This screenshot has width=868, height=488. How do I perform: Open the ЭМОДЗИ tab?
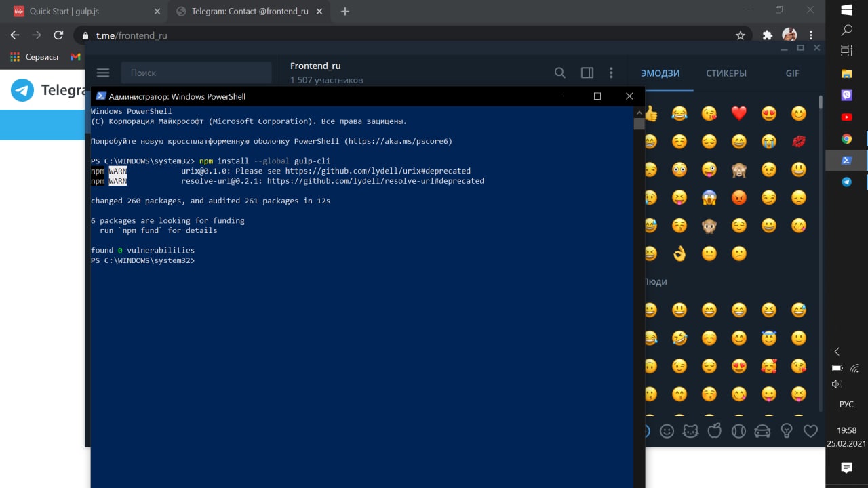660,73
